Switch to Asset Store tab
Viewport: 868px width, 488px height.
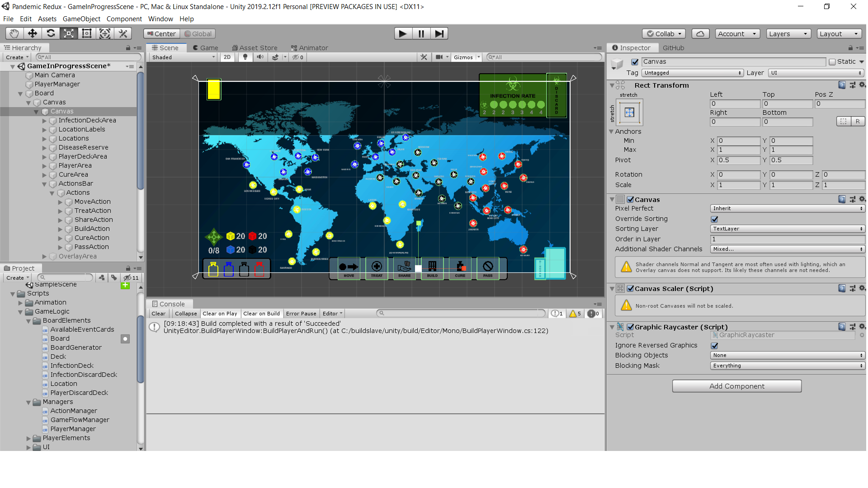[x=255, y=48]
